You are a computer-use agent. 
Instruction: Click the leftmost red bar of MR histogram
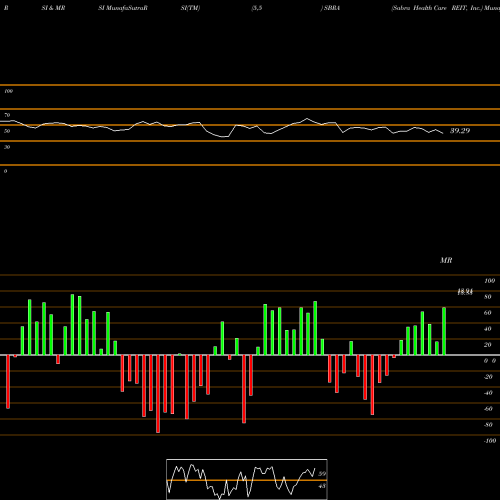[8, 382]
